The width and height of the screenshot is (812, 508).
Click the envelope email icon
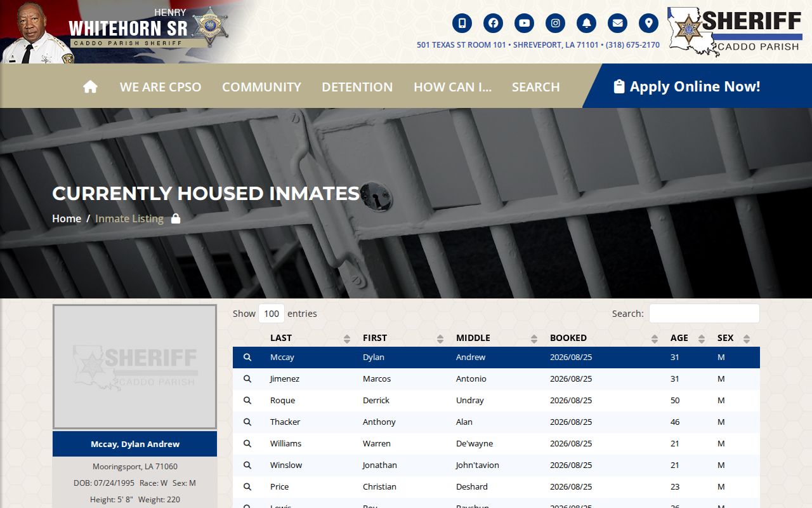click(617, 23)
